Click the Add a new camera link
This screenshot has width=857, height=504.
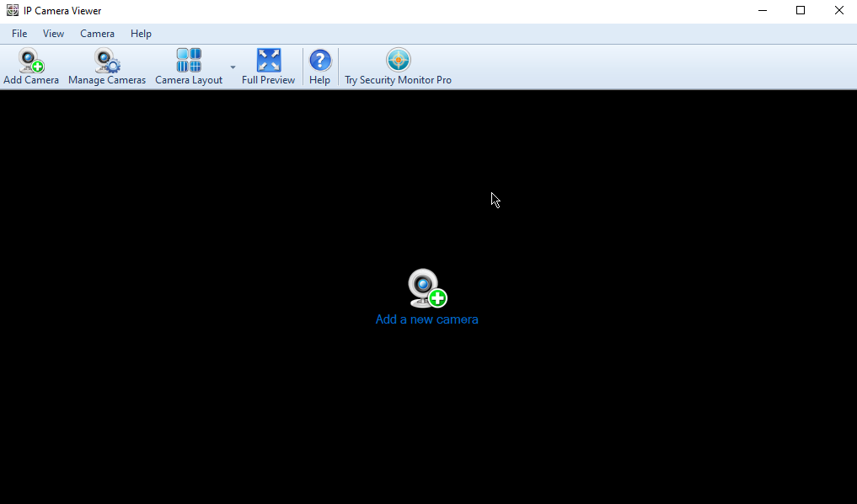pyautogui.click(x=426, y=319)
